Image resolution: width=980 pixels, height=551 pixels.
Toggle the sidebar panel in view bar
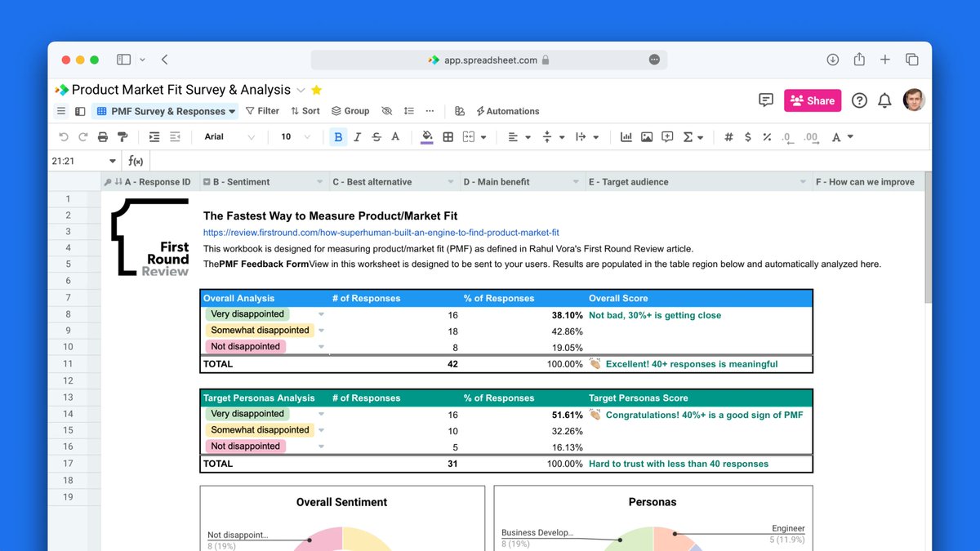coord(80,111)
